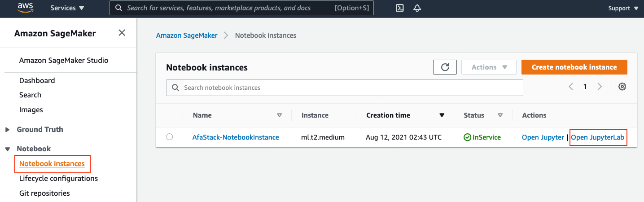Focus the Search notebook instances field
Screen dimensions: 644x202
click(x=344, y=88)
